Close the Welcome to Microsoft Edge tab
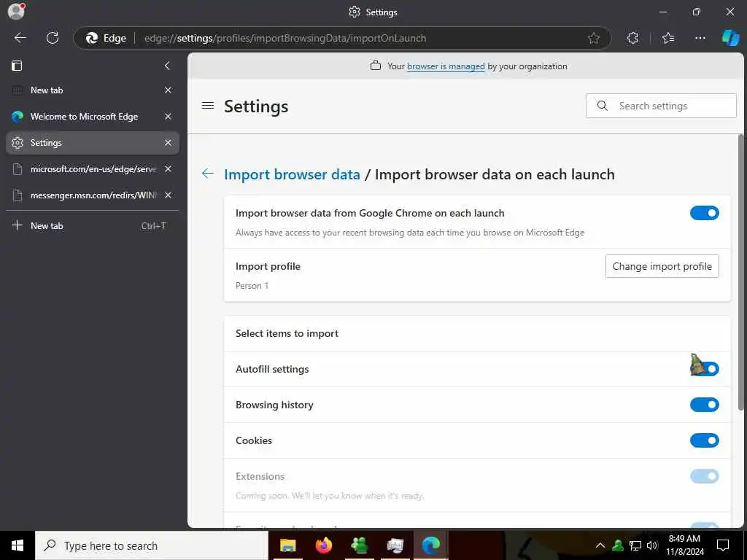The image size is (747, 560). click(x=169, y=116)
